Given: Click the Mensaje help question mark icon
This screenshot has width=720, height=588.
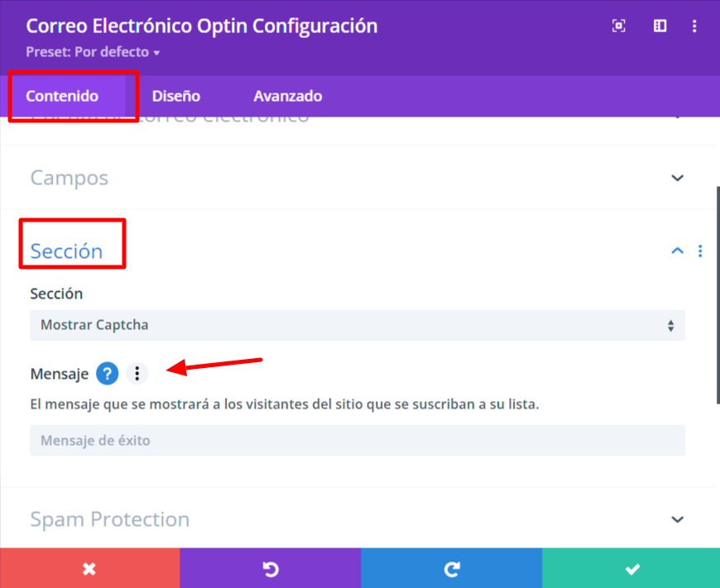Looking at the screenshot, I should tap(107, 374).
